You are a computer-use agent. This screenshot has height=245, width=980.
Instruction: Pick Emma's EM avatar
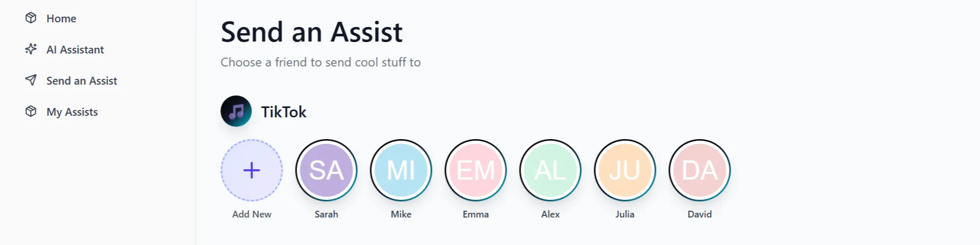click(475, 170)
